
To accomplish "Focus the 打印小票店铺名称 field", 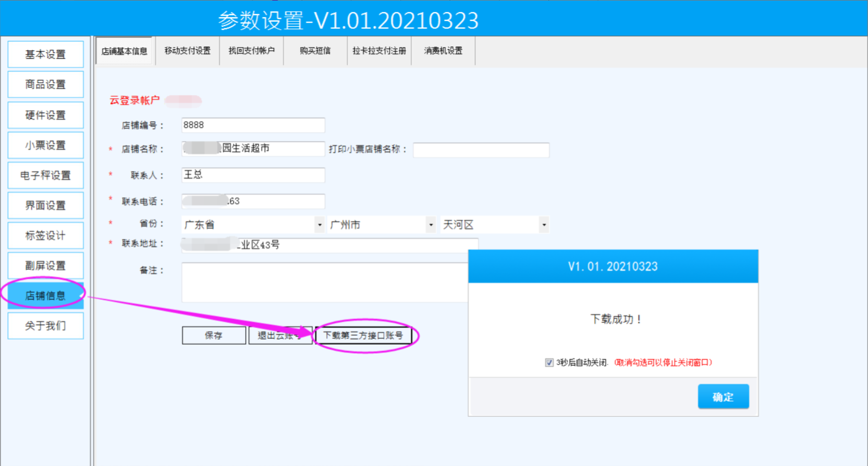I will 481,150.
